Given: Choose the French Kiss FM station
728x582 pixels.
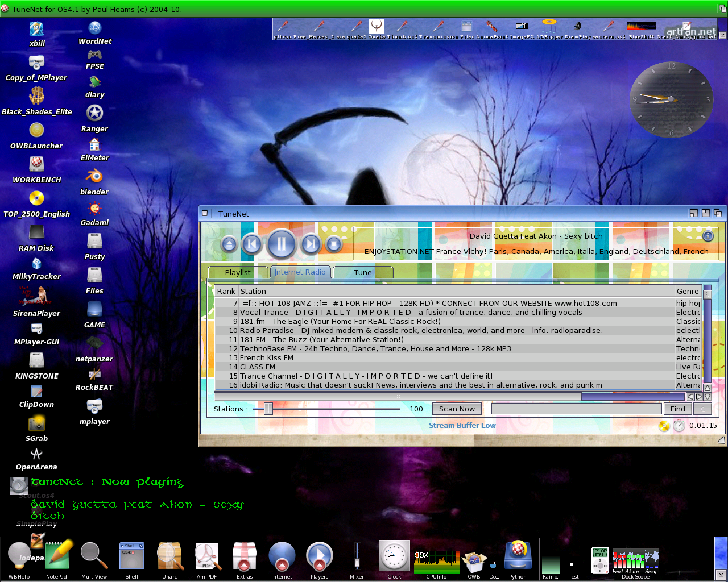Looking at the screenshot, I should pyautogui.click(x=458, y=358).
